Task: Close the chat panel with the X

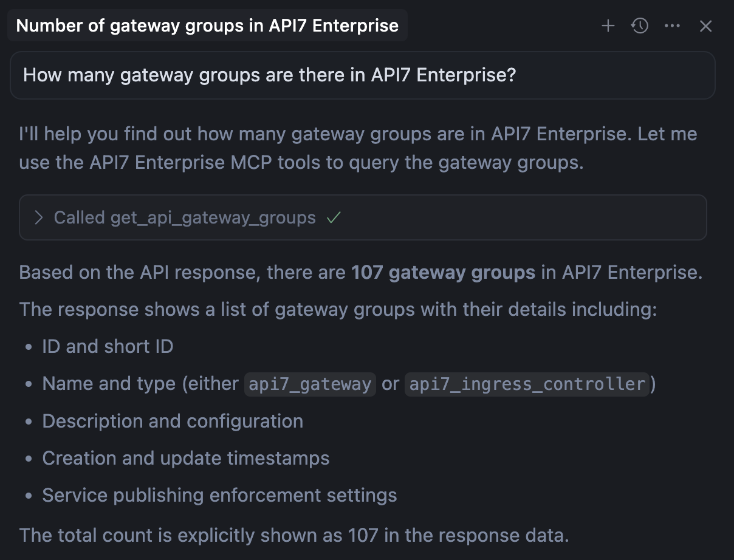Action: [x=705, y=26]
